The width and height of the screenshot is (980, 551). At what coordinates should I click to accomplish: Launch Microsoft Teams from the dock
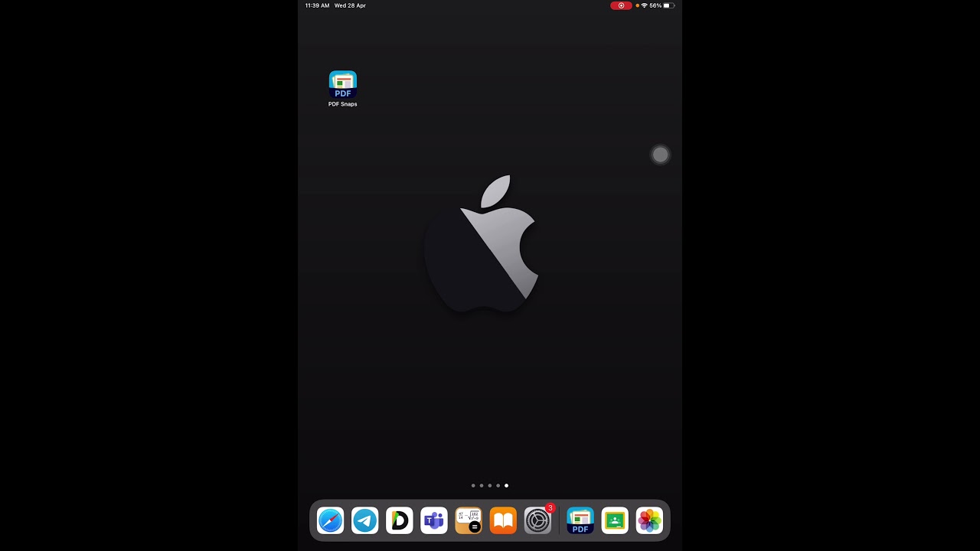pos(434,520)
